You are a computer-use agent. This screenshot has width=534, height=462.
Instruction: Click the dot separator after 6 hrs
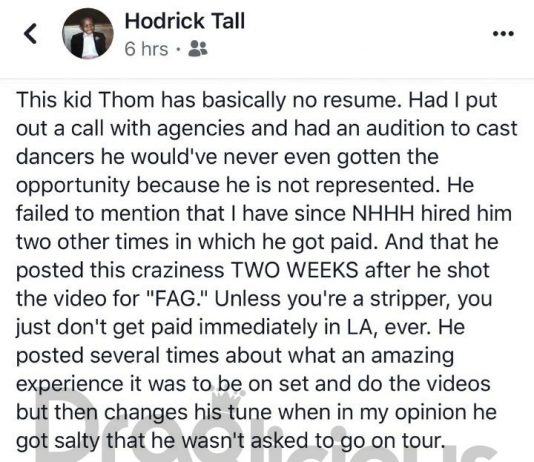coord(178,49)
